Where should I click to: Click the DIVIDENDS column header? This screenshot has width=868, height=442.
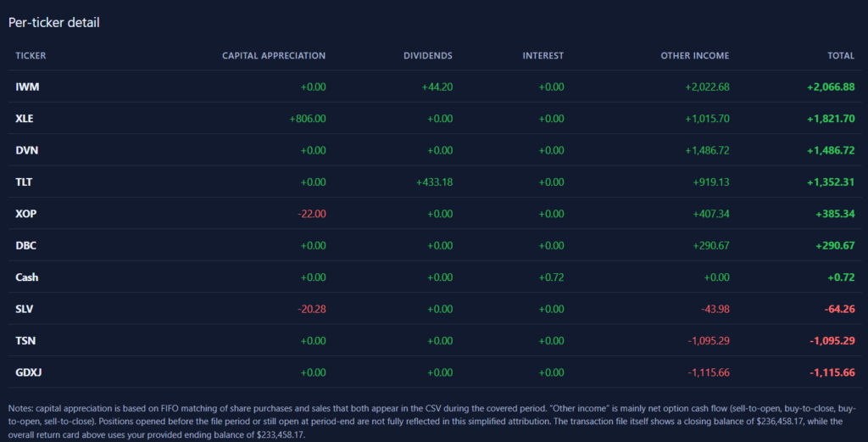pyautogui.click(x=427, y=56)
